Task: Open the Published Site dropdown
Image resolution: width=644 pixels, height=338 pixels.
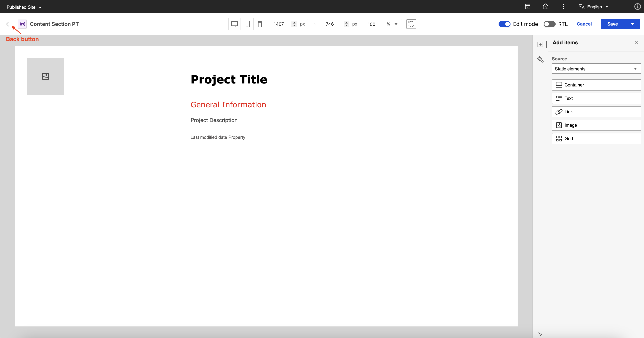Action: [x=24, y=7]
